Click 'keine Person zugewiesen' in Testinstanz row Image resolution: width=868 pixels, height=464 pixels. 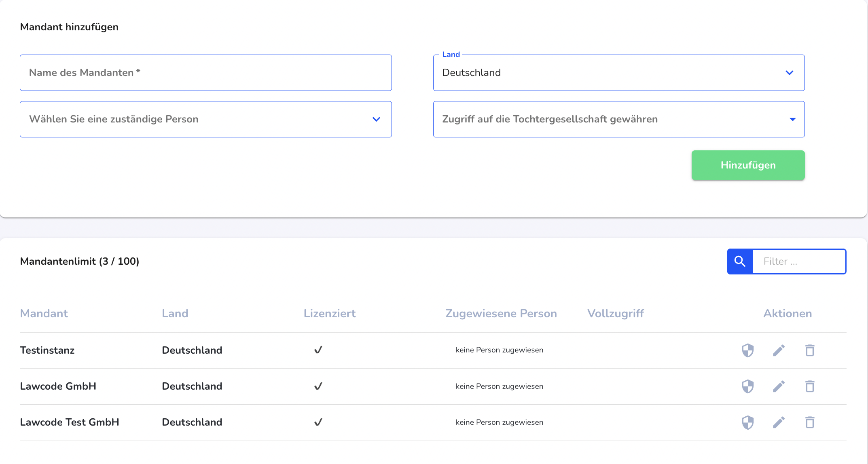[500, 350]
